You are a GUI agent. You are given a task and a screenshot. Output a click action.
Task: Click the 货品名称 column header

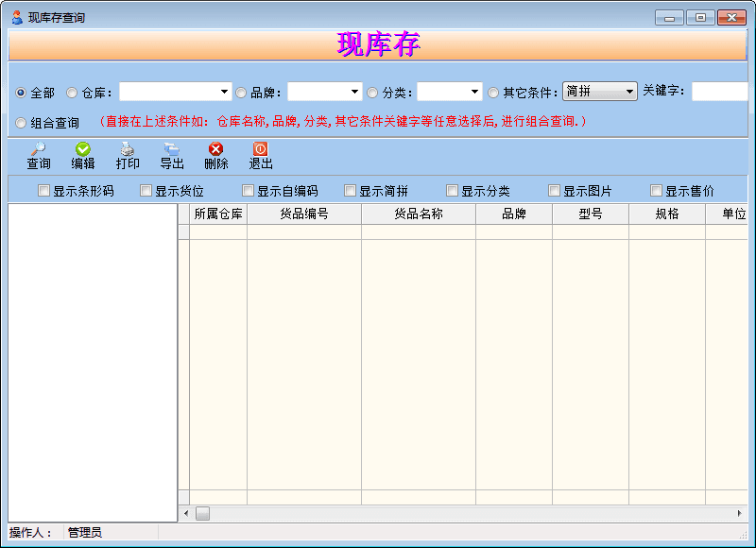[418, 214]
